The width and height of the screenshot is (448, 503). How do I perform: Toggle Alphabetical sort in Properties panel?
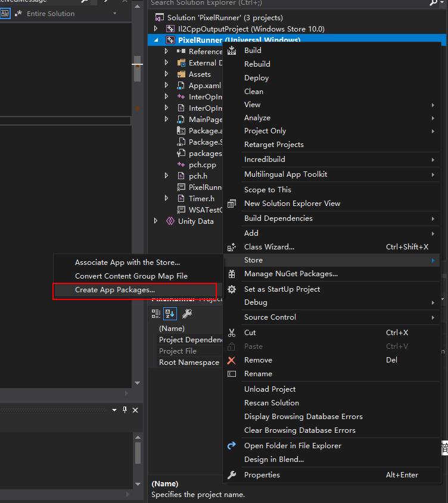(170, 314)
